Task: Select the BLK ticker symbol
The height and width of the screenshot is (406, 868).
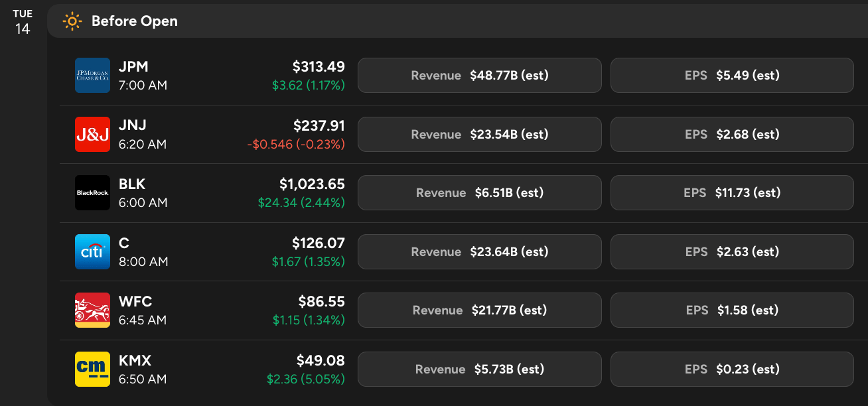Action: (x=132, y=184)
